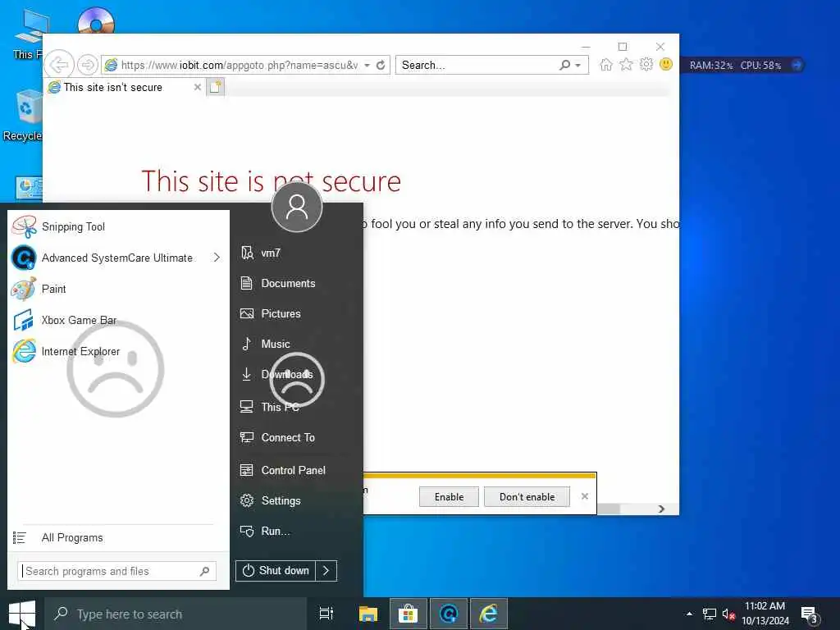This screenshot has width=840, height=630.
Task: Open the clock and date flyout
Action: click(x=765, y=614)
